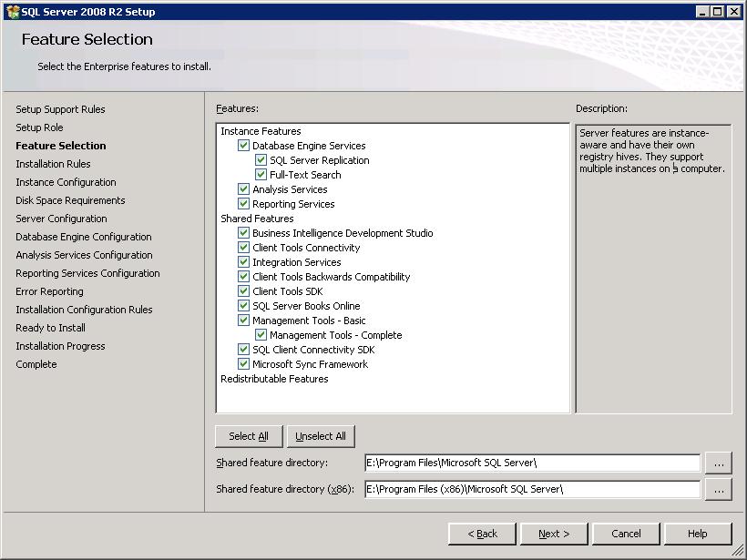
Task: Toggle Microsoft Sync Framework checkbox
Action: [243, 364]
